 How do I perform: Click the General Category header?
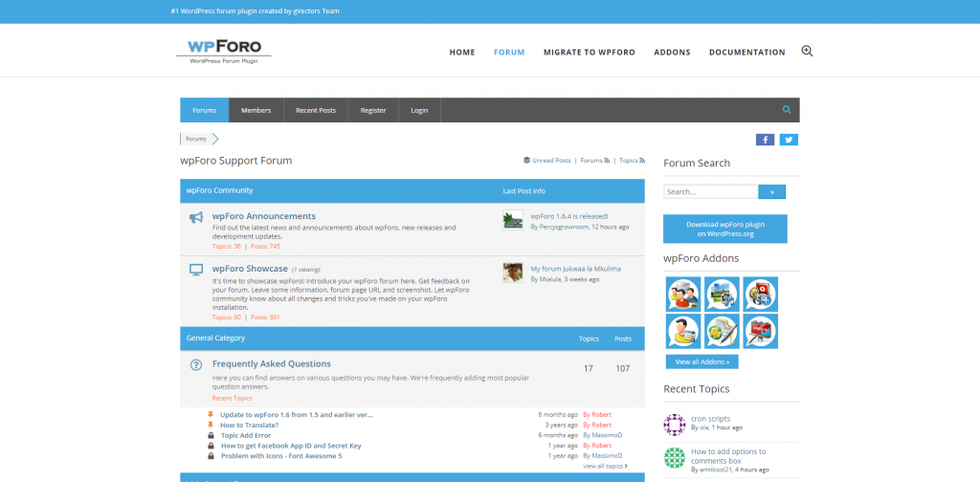[215, 338]
